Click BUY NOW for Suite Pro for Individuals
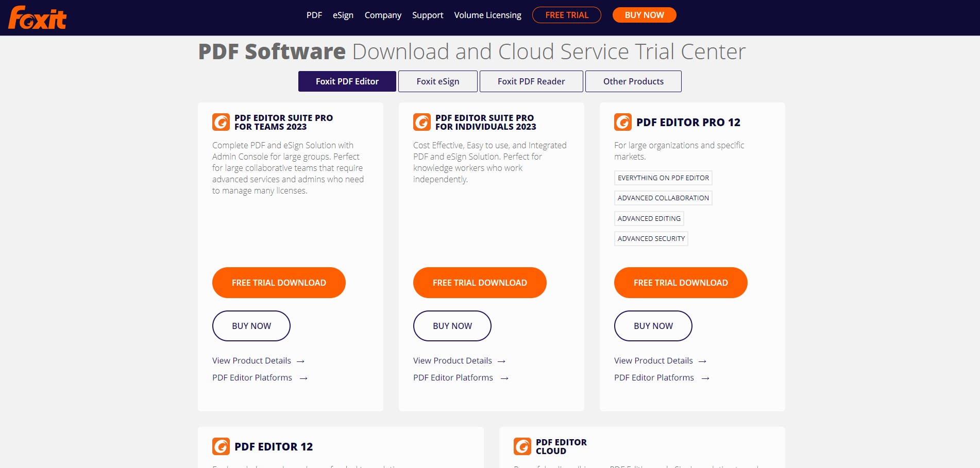This screenshot has width=980, height=468. click(452, 326)
